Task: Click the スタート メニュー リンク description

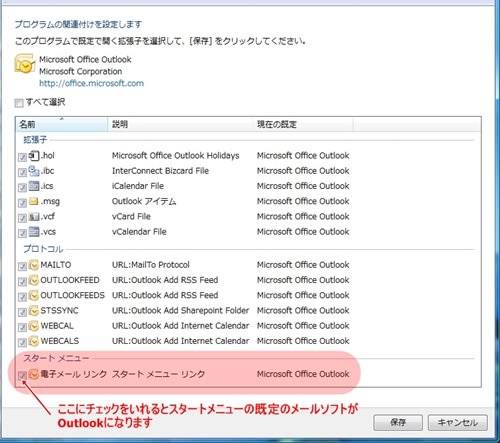Action: (x=158, y=374)
